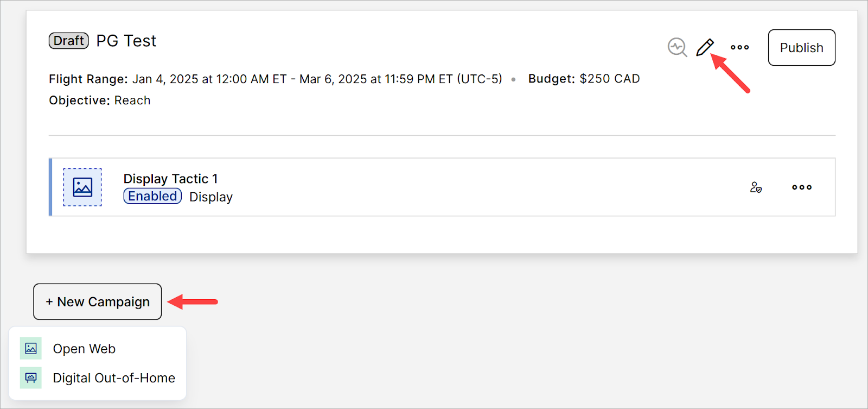Viewport: 868px width, 409px height.
Task: Open the campaign activity insights magnifier icon
Action: (x=677, y=47)
